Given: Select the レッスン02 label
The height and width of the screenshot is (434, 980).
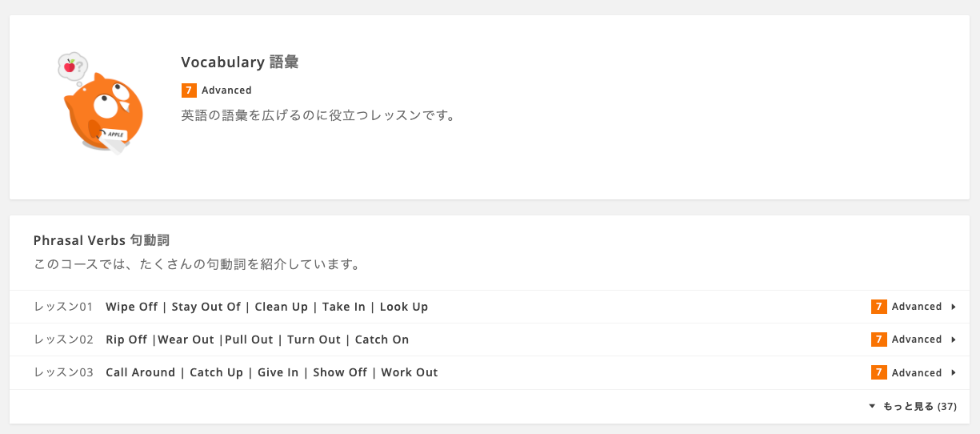Looking at the screenshot, I should [x=64, y=340].
